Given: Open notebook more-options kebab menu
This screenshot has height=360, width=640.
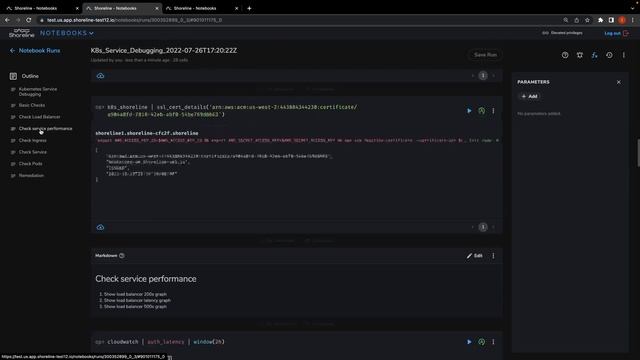Looking at the screenshot, I should 624,55.
